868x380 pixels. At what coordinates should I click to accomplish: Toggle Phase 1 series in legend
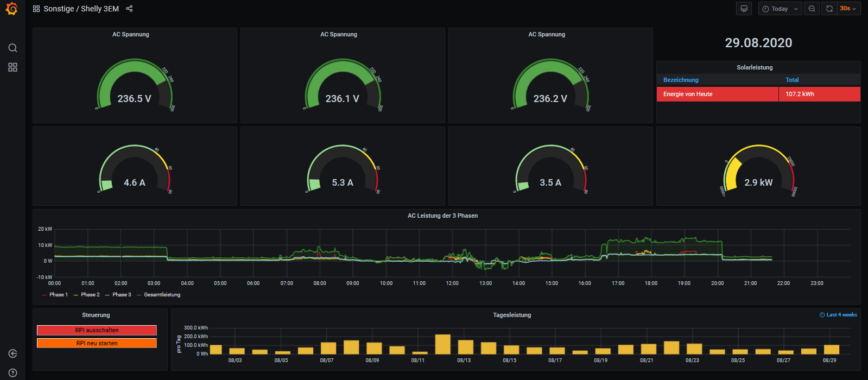click(58, 295)
